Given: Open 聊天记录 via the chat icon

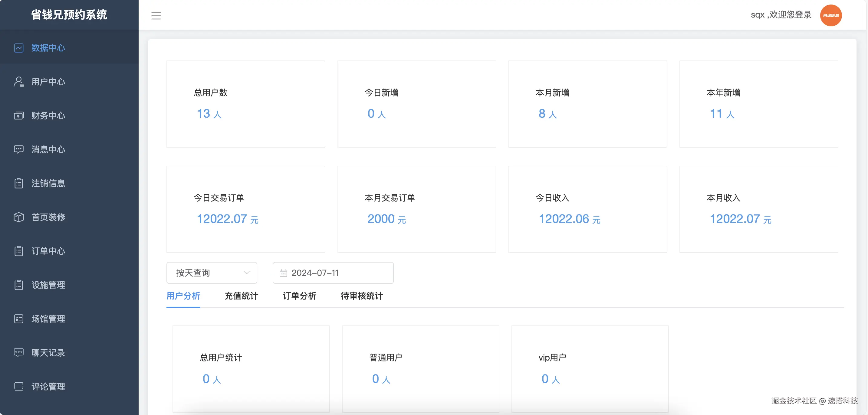Looking at the screenshot, I should [x=19, y=352].
